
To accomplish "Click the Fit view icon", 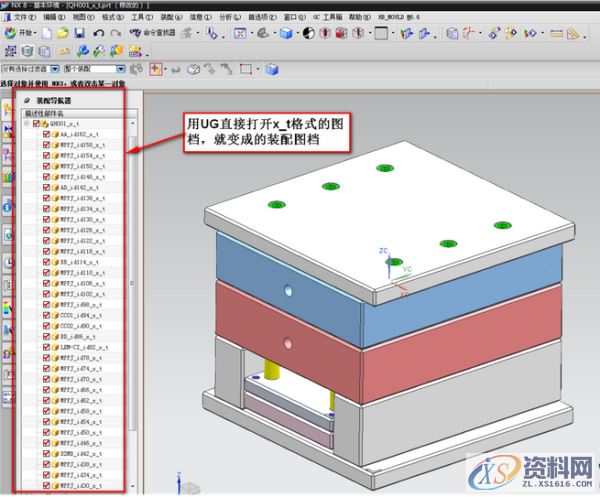I will [x=240, y=34].
